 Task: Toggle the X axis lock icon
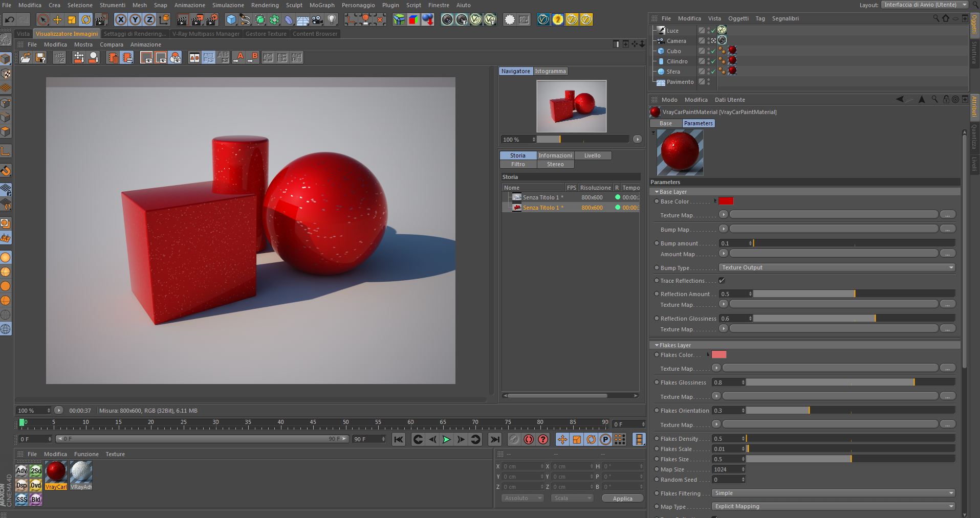point(120,20)
